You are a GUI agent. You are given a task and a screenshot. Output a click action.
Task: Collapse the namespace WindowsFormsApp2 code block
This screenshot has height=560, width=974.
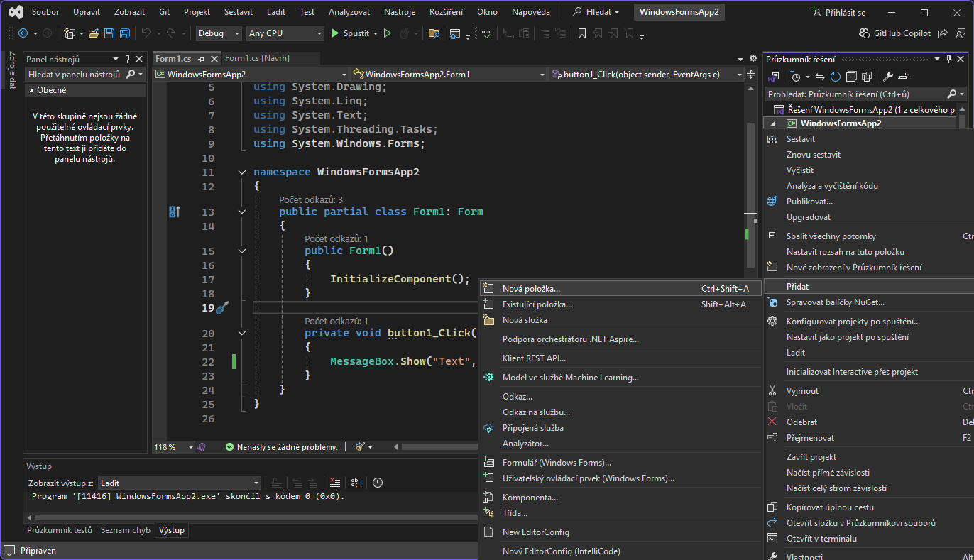242,172
